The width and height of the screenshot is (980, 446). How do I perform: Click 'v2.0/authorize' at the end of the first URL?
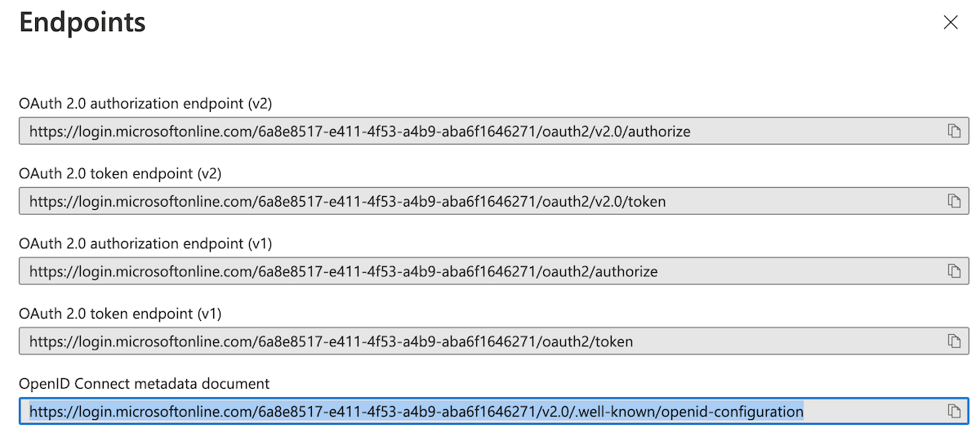coord(640,132)
